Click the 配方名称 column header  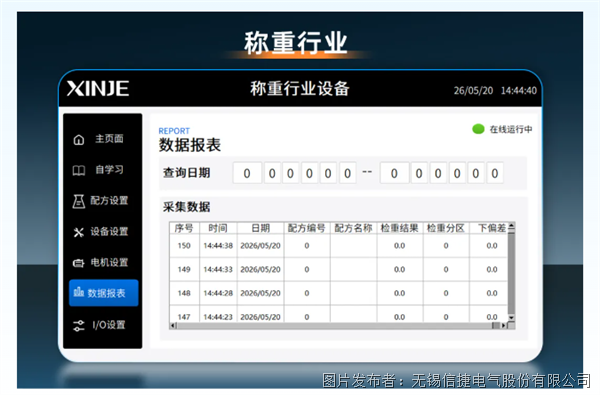(353, 228)
